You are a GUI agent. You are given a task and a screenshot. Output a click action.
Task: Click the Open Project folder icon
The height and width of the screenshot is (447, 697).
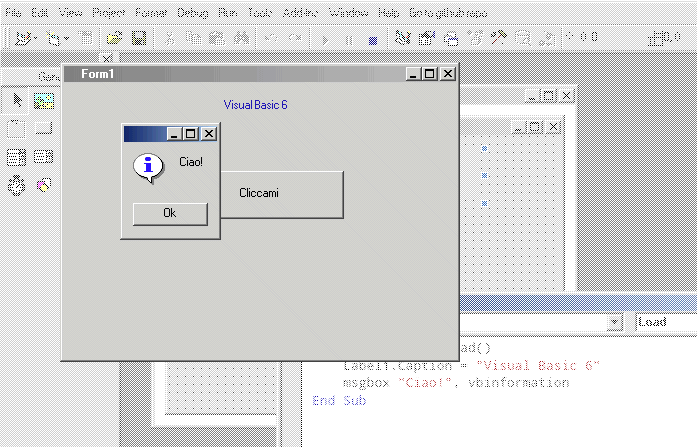pos(115,38)
